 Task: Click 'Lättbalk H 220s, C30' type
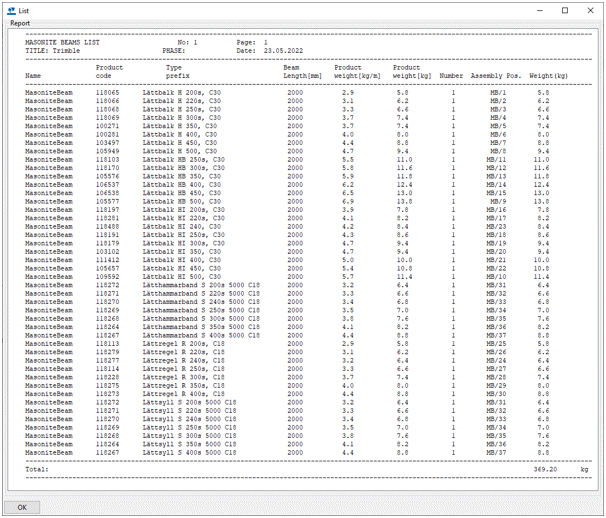point(182,101)
